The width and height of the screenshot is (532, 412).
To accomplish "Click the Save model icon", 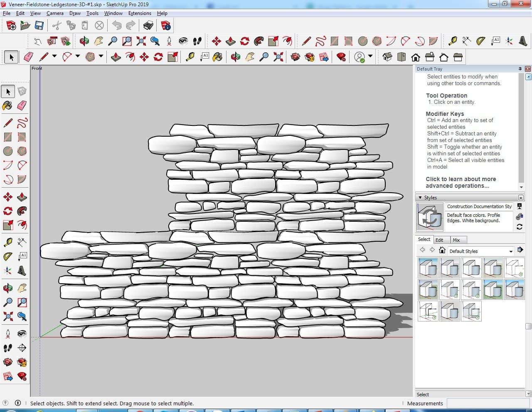I will coord(39,26).
